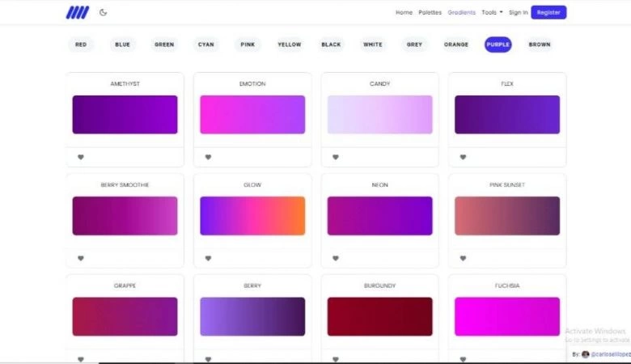Click the Sign In link
Image resolution: width=631 pixels, height=364 pixels.
point(518,12)
